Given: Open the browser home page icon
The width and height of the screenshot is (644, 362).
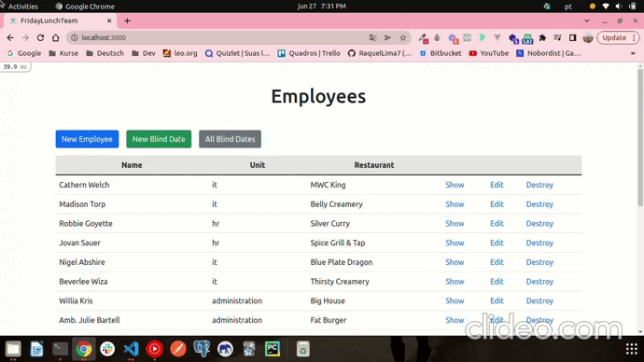Looking at the screenshot, I should pyautogui.click(x=55, y=37).
